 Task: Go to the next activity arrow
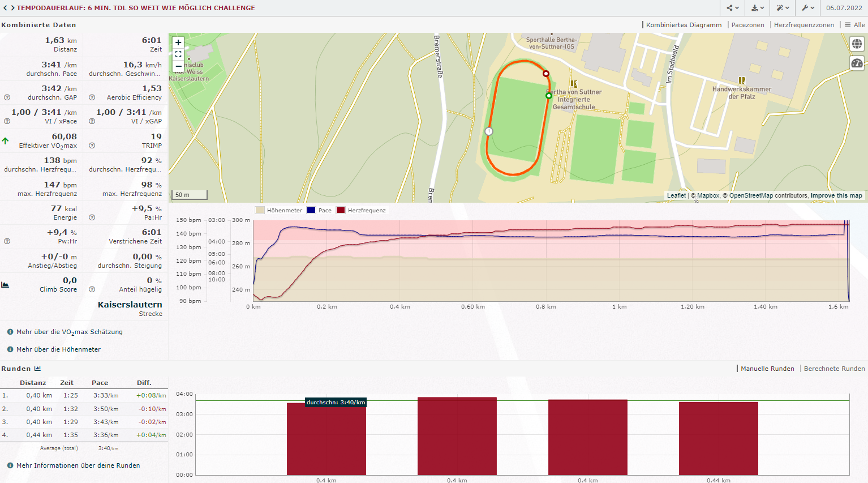click(x=12, y=8)
